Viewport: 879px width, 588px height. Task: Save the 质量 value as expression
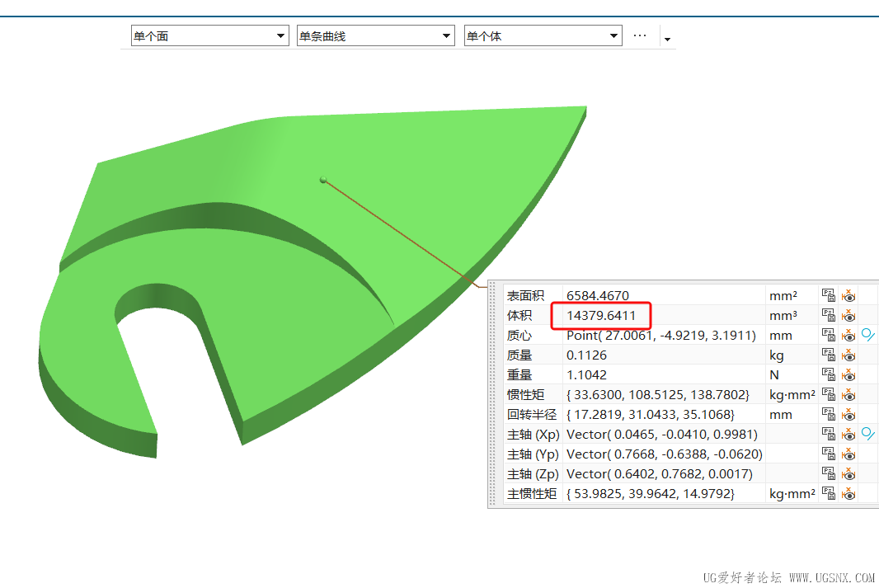[x=828, y=355]
